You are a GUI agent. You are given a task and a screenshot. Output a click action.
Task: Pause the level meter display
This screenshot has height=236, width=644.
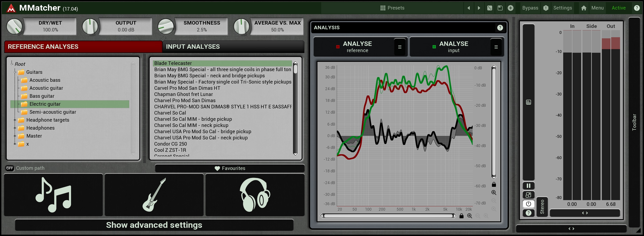[x=528, y=186]
